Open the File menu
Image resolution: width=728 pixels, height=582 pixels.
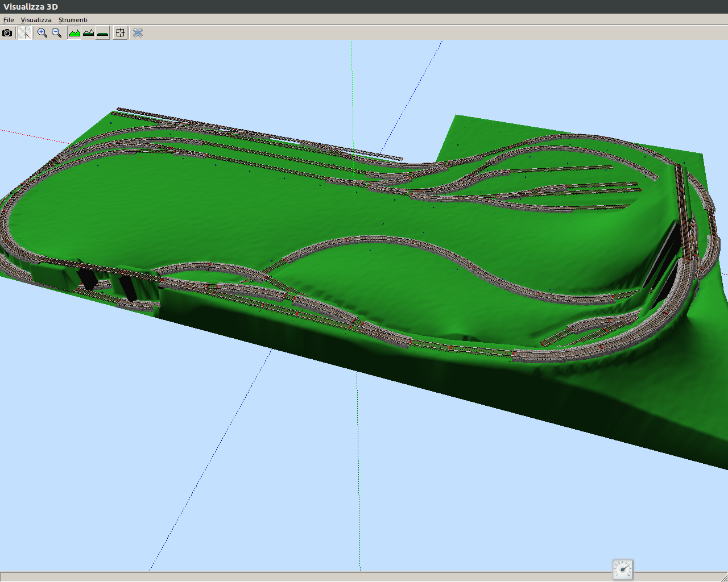9,20
